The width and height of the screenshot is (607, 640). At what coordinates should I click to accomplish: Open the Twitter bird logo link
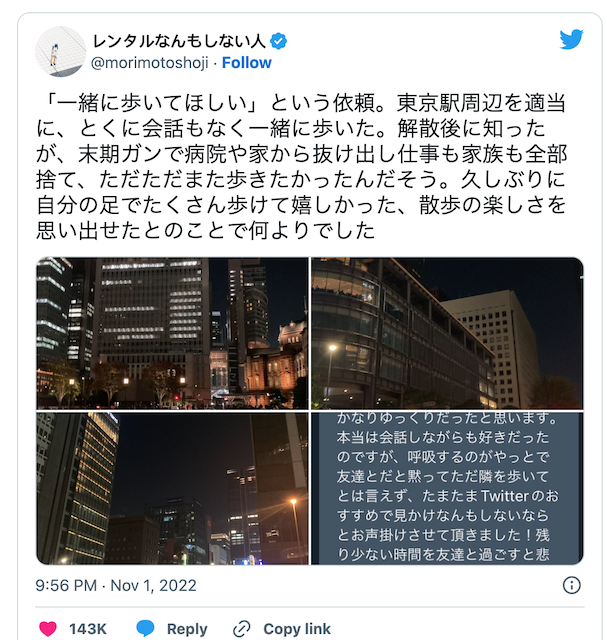[x=571, y=39]
